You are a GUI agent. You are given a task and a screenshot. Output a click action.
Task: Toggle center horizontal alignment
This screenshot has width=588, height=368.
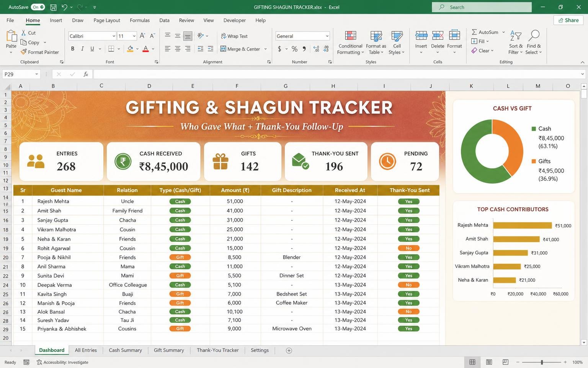(x=178, y=49)
